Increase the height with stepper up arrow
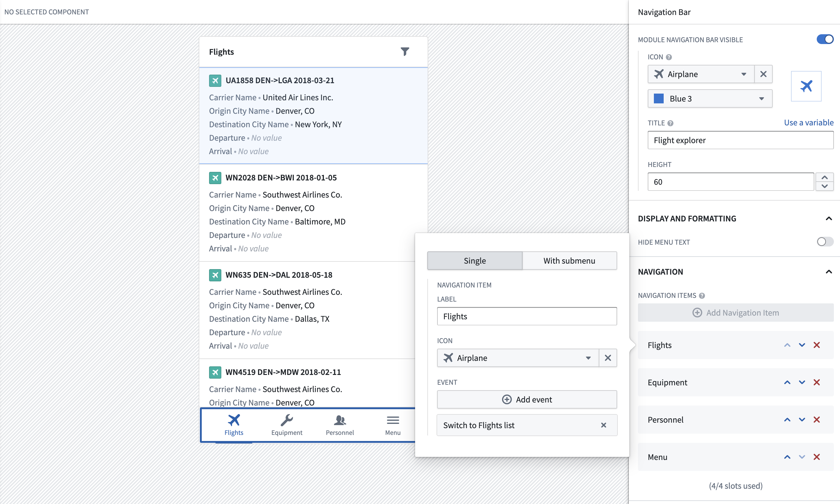The height and width of the screenshot is (504, 840). point(824,177)
